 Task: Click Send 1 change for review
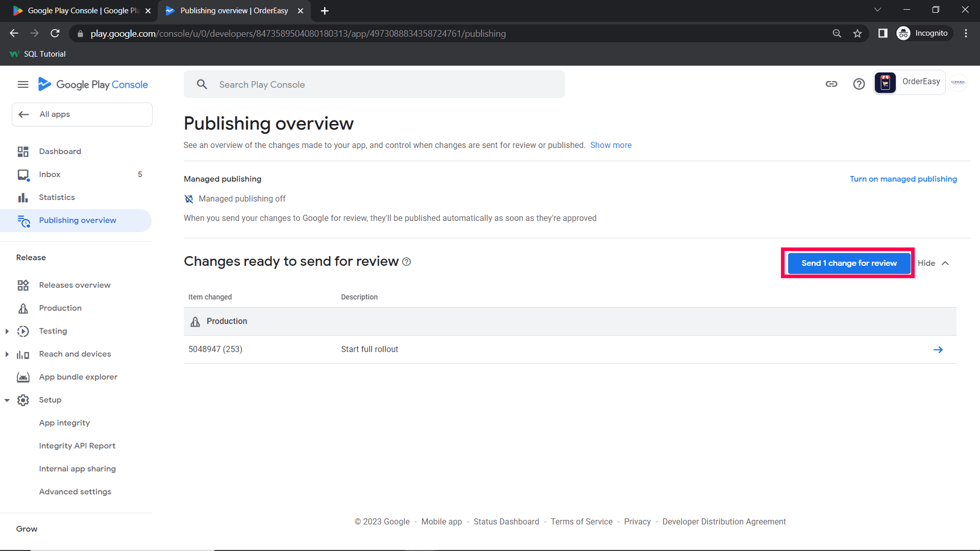click(848, 263)
